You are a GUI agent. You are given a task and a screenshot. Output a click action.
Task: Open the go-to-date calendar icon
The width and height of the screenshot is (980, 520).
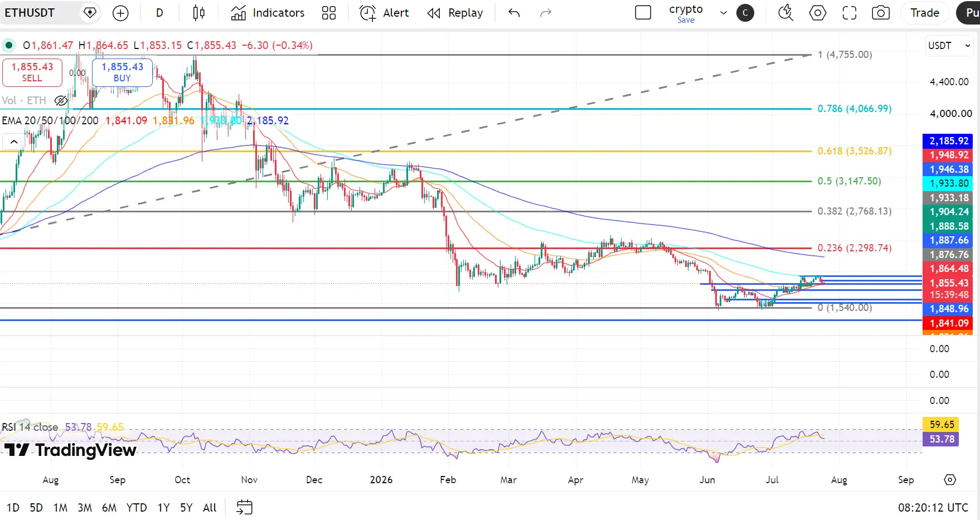[244, 507]
